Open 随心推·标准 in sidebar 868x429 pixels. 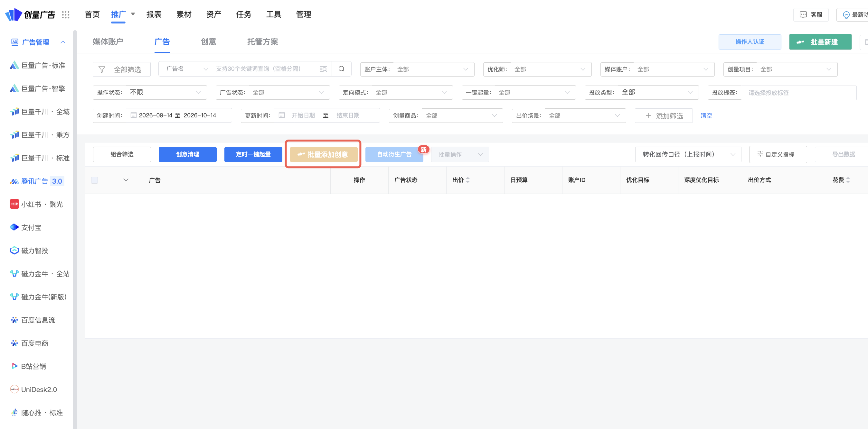tap(36, 413)
